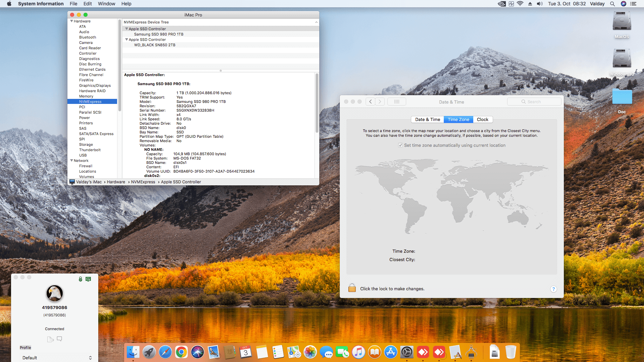Select Memory in the Hardware list
644x362 pixels.
click(x=86, y=96)
